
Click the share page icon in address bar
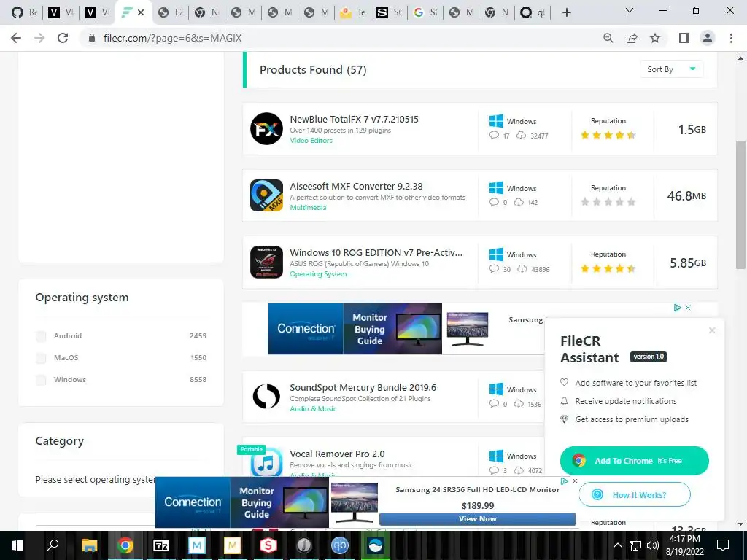(x=632, y=38)
